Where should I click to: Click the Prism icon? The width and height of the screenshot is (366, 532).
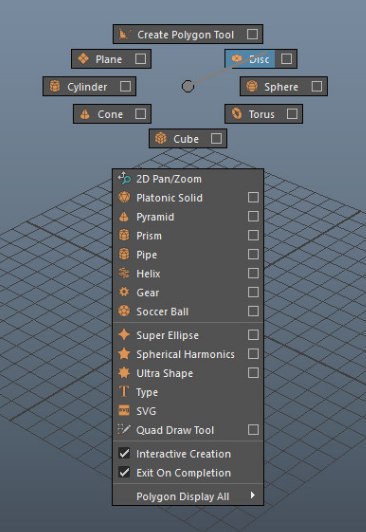(124, 235)
